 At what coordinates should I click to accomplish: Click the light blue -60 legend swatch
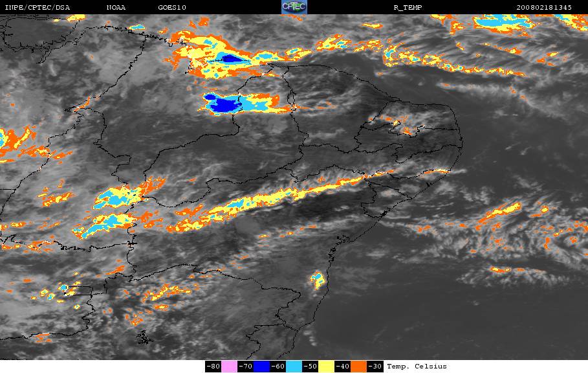[294, 367]
